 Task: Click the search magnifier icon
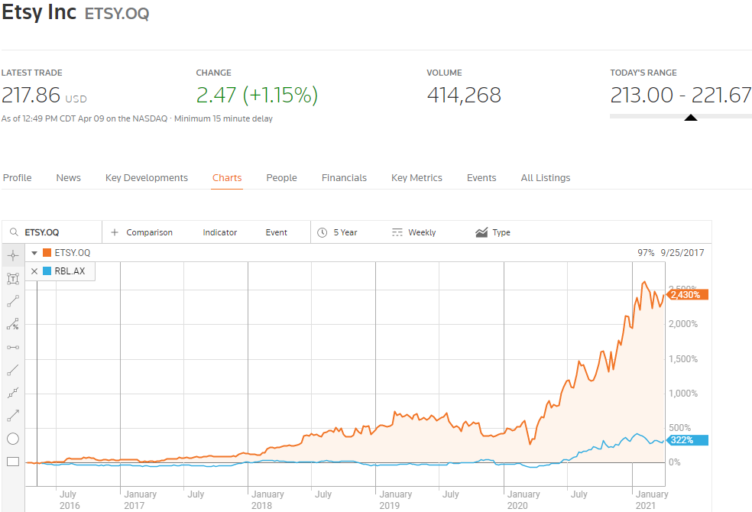click(x=14, y=232)
